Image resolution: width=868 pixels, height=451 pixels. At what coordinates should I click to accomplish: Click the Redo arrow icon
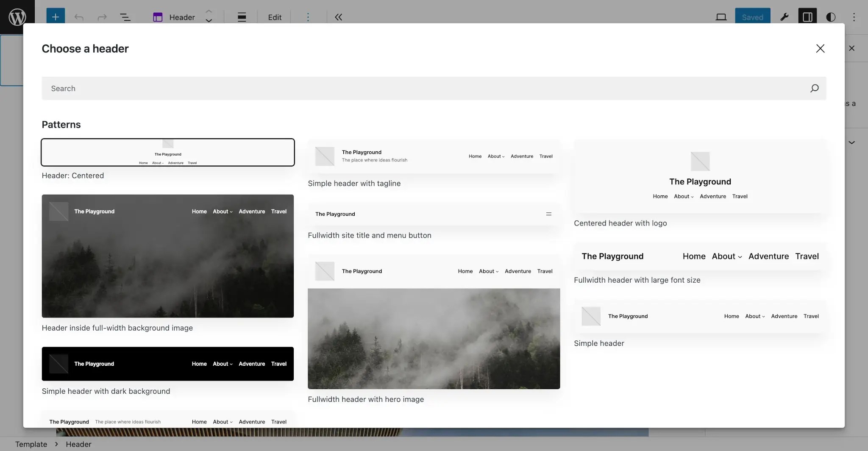[x=102, y=17]
